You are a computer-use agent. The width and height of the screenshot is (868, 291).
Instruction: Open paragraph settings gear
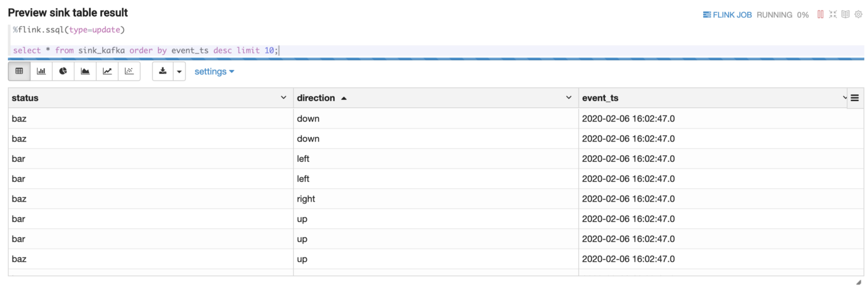point(859,14)
